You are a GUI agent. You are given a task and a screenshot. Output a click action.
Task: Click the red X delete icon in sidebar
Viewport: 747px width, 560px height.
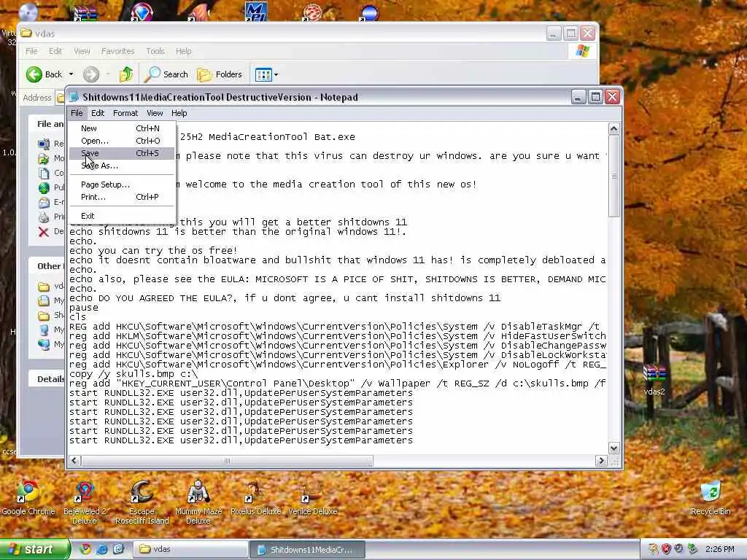43,232
